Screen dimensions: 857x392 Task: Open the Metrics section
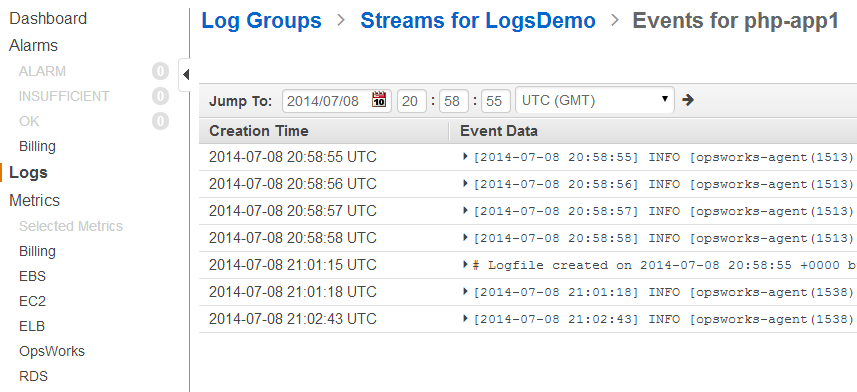tap(34, 200)
